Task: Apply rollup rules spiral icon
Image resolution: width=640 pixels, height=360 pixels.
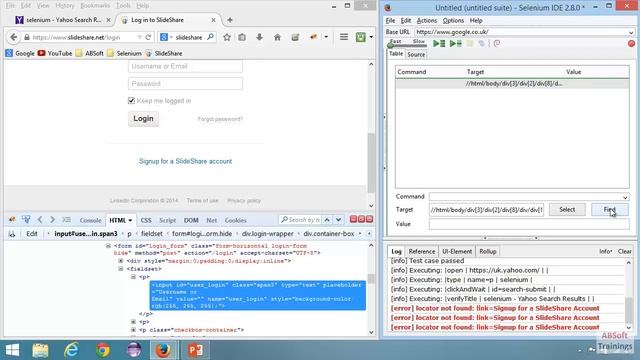Action: click(497, 43)
